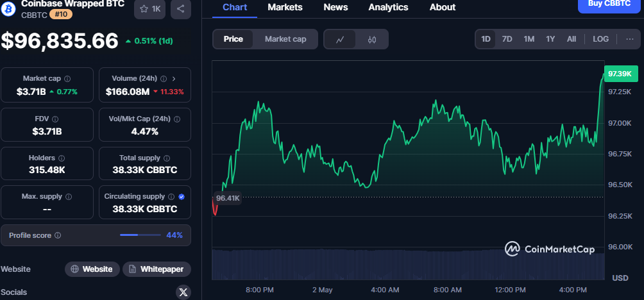Screen dimensions: 644x300
Task: Click the #10 rank badge
Action: [61, 15]
